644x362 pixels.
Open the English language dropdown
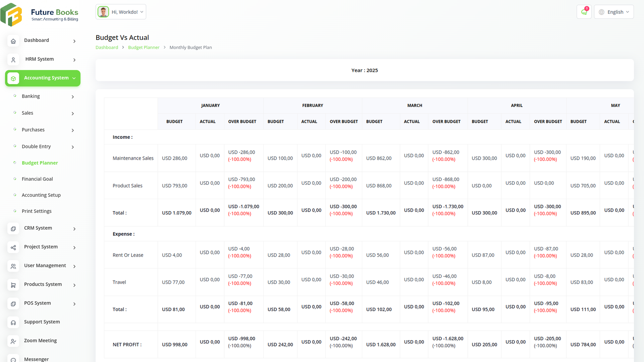click(613, 12)
